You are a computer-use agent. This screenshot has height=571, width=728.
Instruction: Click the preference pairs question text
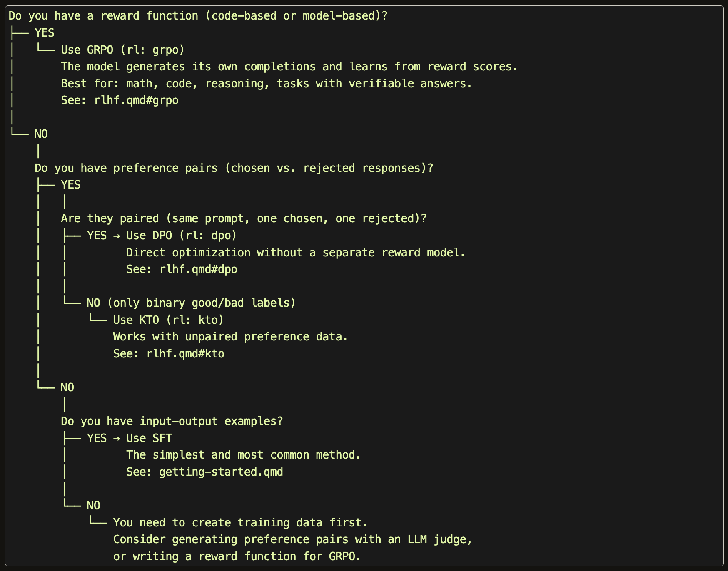click(234, 168)
